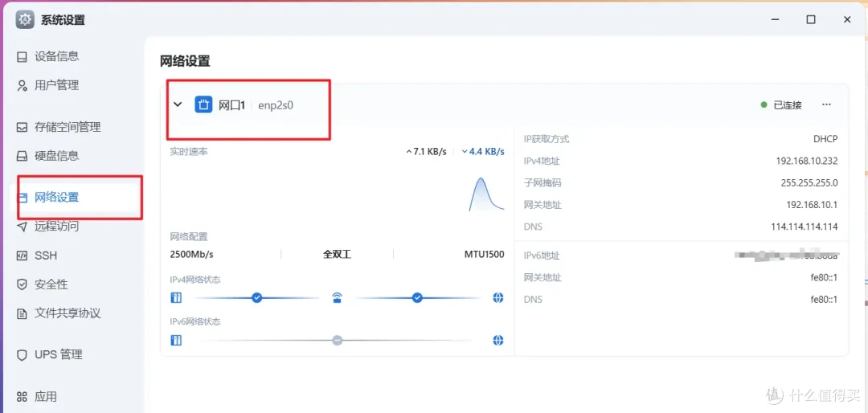The height and width of the screenshot is (413, 868).
Task: Collapse the 网口1 panel with chevron
Action: point(178,104)
